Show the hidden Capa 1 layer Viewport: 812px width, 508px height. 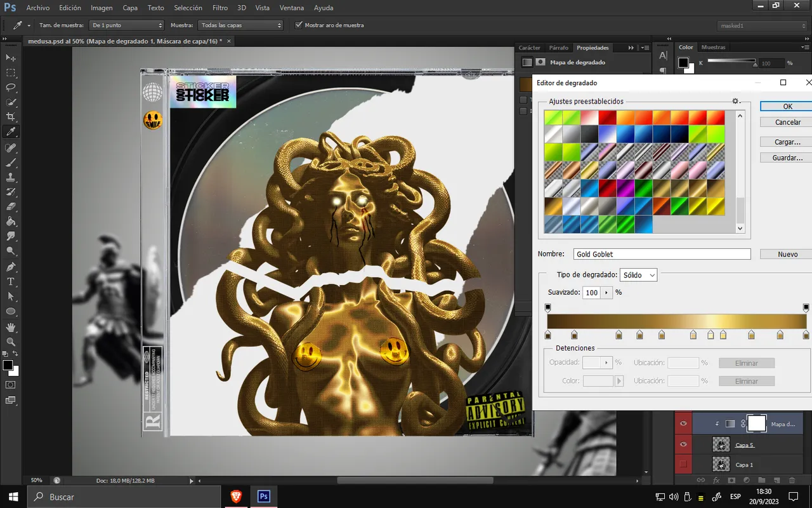click(x=683, y=465)
